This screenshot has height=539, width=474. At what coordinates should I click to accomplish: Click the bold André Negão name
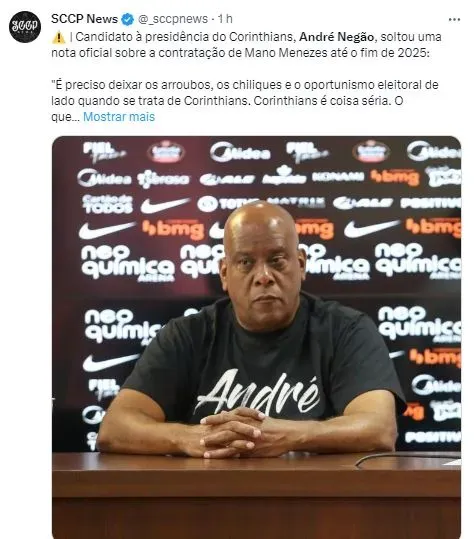336,37
